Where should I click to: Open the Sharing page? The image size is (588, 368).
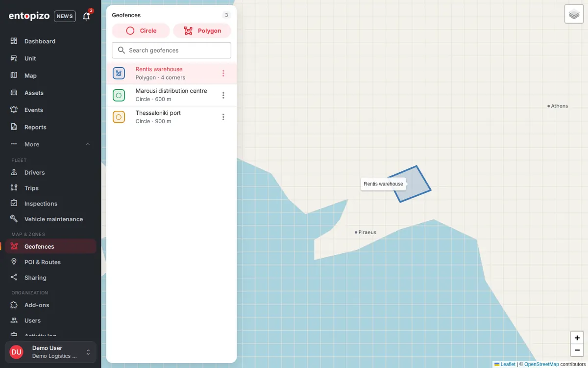pyautogui.click(x=50, y=278)
